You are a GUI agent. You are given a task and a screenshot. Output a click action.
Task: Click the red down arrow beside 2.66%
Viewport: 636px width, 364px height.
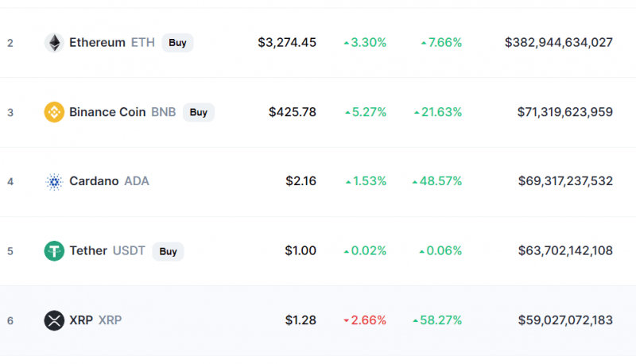point(347,320)
